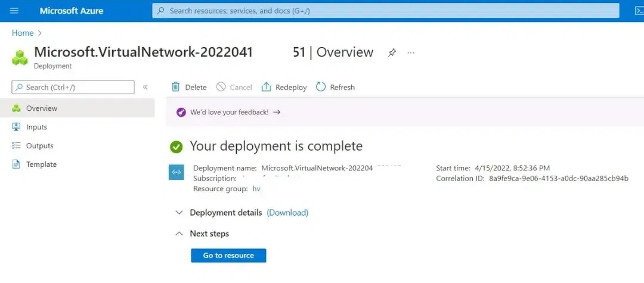Image resolution: width=644 pixels, height=283 pixels.
Task: Collapse the sidebar with double chevron
Action: tap(145, 88)
